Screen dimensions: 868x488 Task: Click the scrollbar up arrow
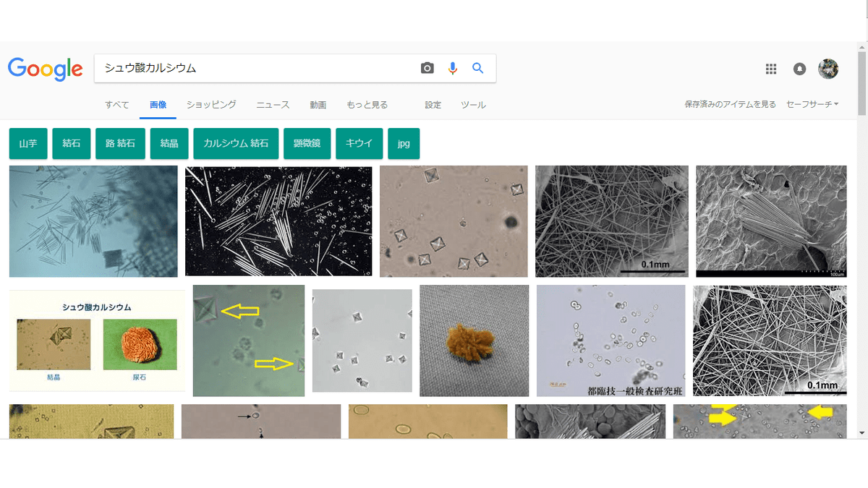(x=861, y=47)
